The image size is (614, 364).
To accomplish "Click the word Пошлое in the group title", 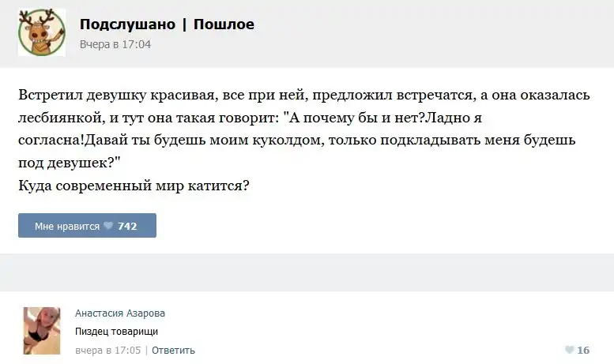I will coord(224,24).
